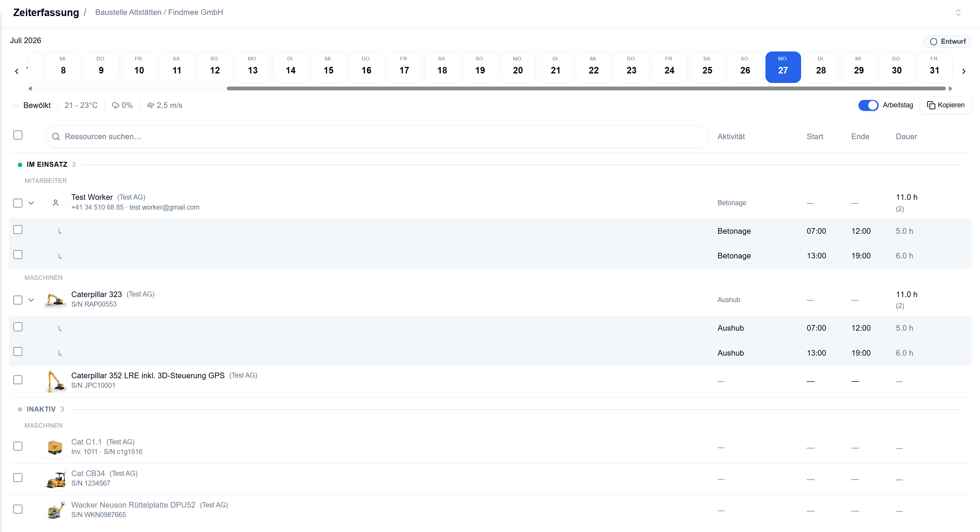Click the circle icon in Entwurf status

934,42
